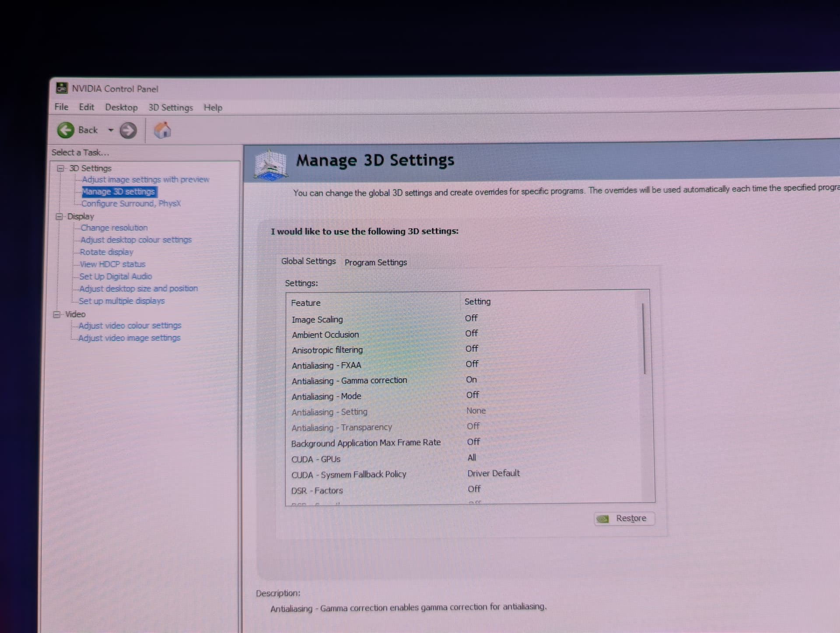The width and height of the screenshot is (840, 633).
Task: Collapse the Display tree node
Action: tap(59, 216)
